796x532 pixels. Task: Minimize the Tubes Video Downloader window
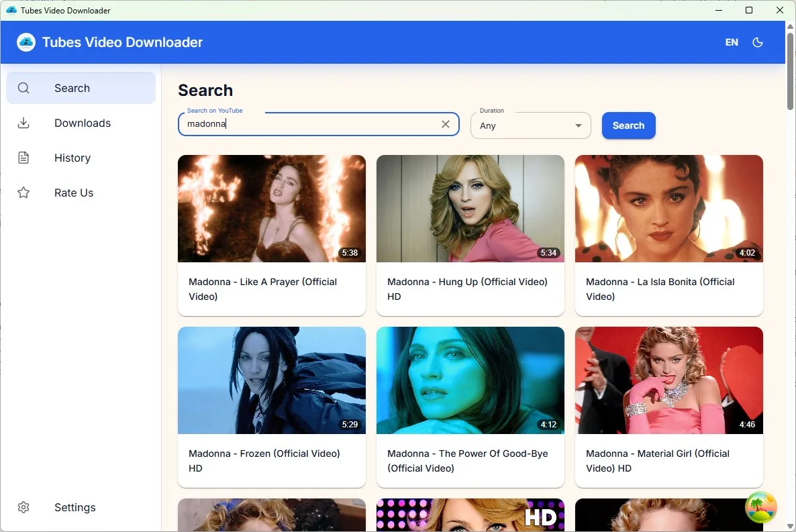pyautogui.click(x=718, y=10)
